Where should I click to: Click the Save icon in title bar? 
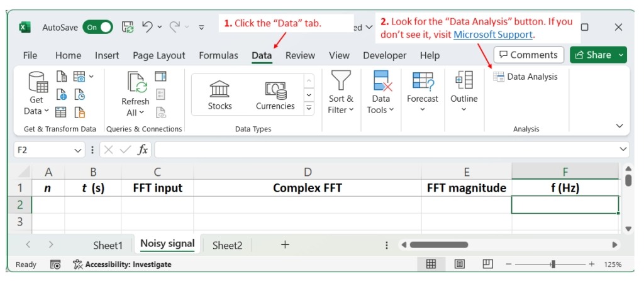click(128, 27)
